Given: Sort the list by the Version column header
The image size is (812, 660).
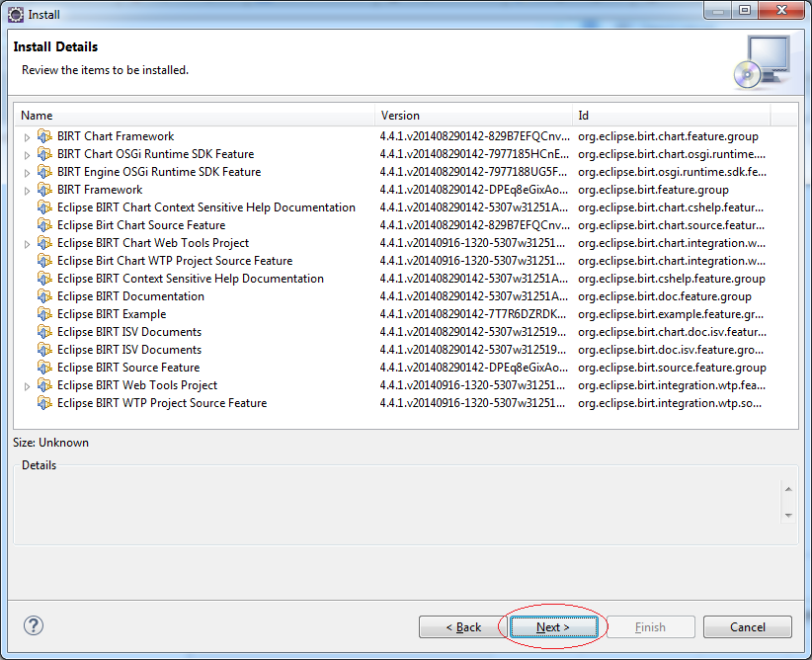Looking at the screenshot, I should tap(473, 115).
